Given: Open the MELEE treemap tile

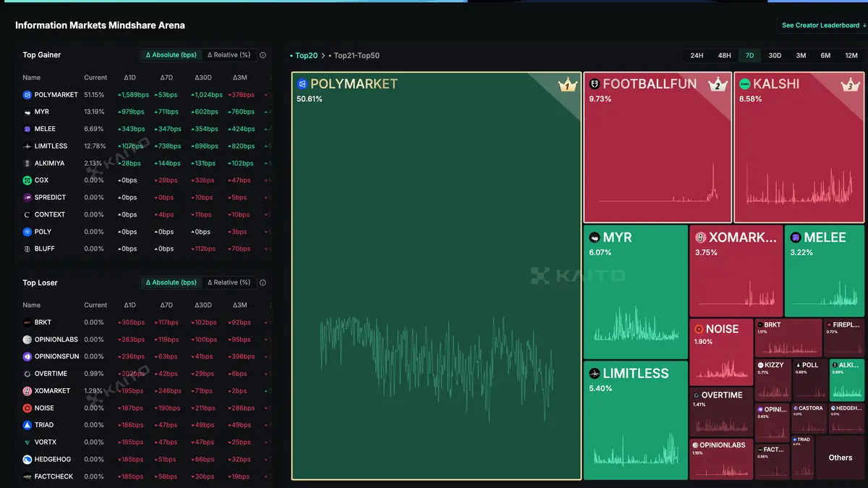Looking at the screenshot, I should pyautogui.click(x=825, y=271).
